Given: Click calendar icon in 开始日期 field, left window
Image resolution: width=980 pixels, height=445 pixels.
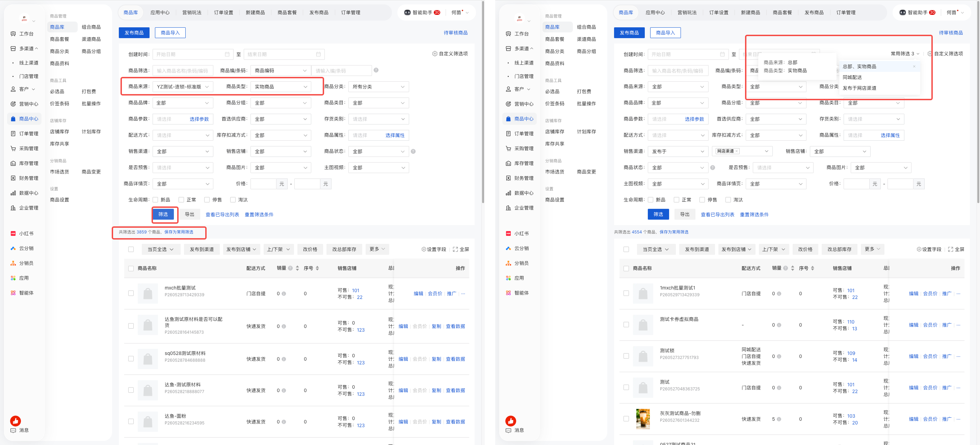Looking at the screenshot, I should coord(227,54).
